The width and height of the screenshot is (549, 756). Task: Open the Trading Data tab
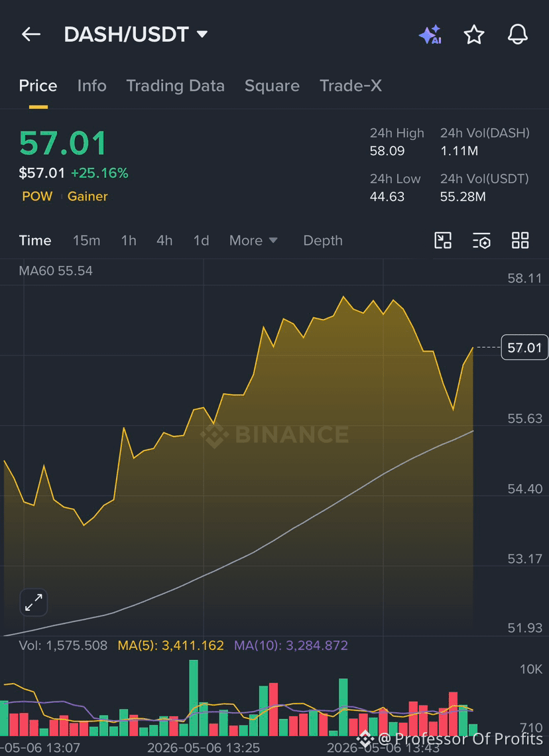pyautogui.click(x=176, y=86)
